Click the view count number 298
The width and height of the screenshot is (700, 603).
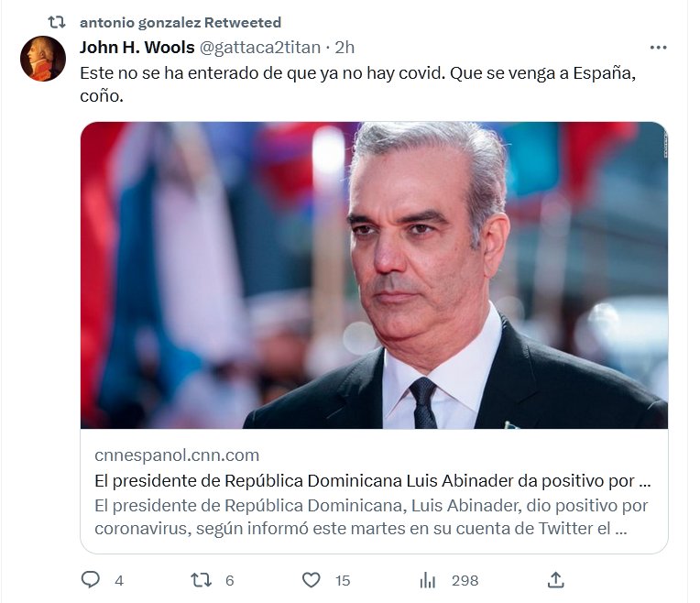coord(465,581)
